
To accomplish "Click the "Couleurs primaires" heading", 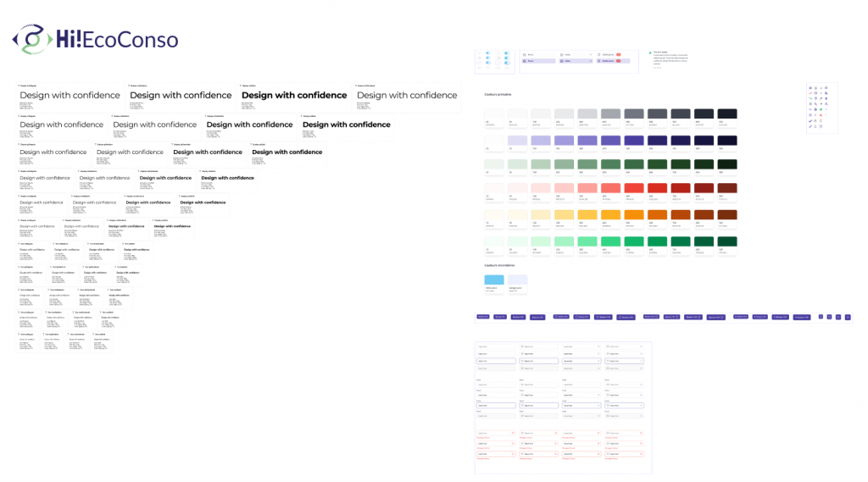I will coord(498,95).
